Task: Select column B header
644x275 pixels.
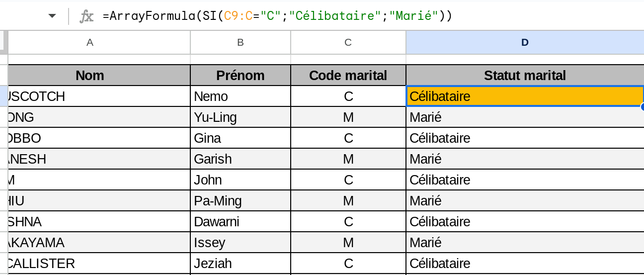Action: point(241,43)
